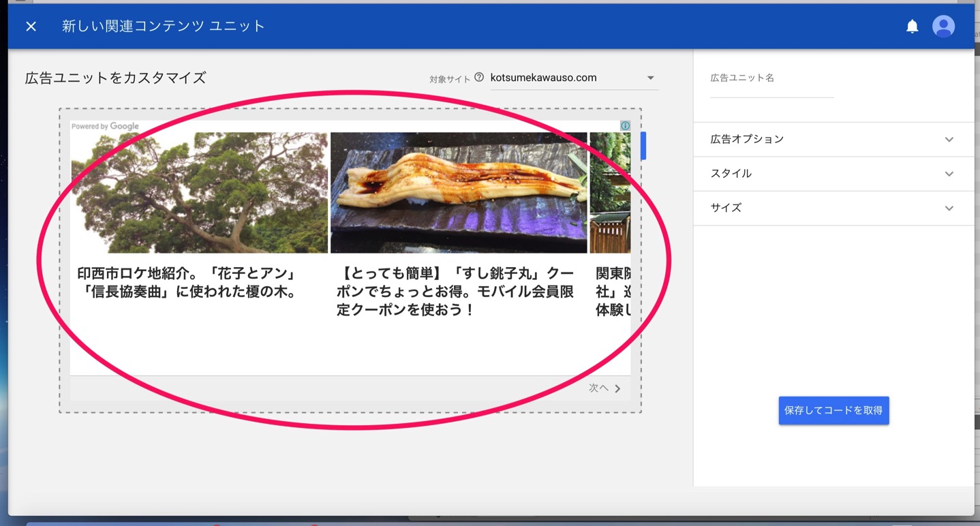Click the ad info icon in the preview
Viewport: 980px width, 526px height.
(x=625, y=126)
